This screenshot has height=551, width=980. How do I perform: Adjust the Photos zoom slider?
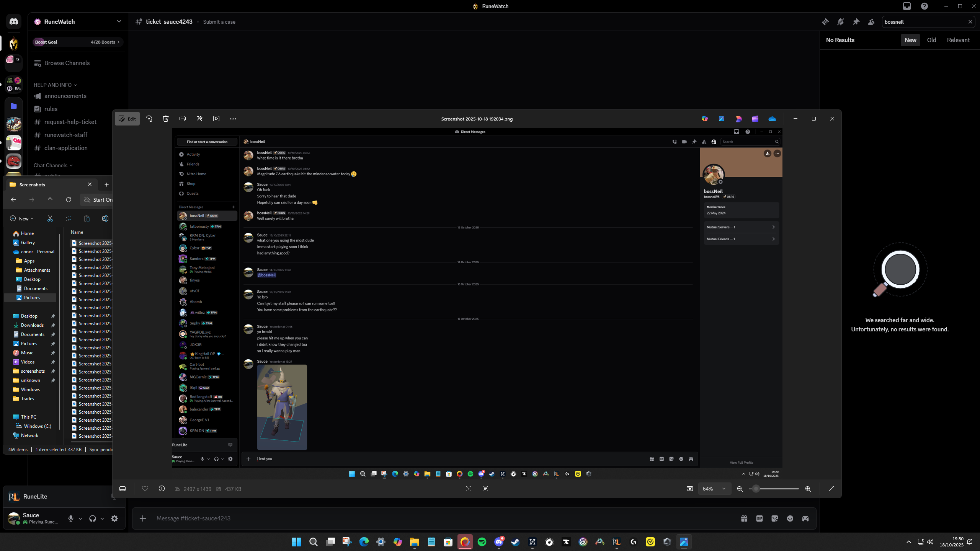click(x=756, y=489)
